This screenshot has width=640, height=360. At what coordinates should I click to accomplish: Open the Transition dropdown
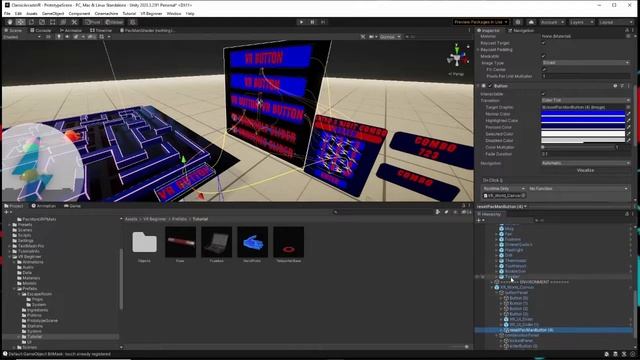coord(586,100)
